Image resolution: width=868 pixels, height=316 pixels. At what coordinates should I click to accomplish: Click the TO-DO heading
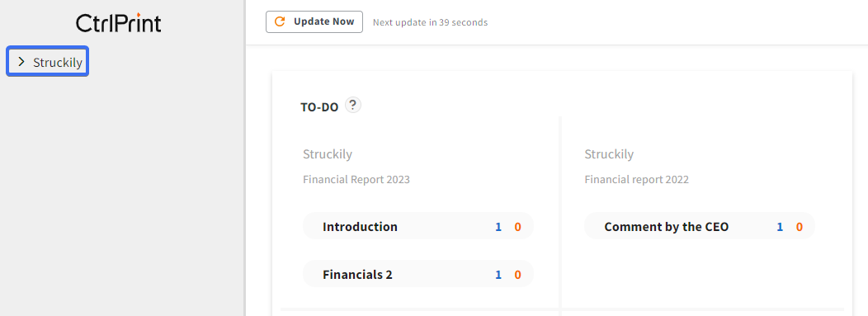coord(319,107)
